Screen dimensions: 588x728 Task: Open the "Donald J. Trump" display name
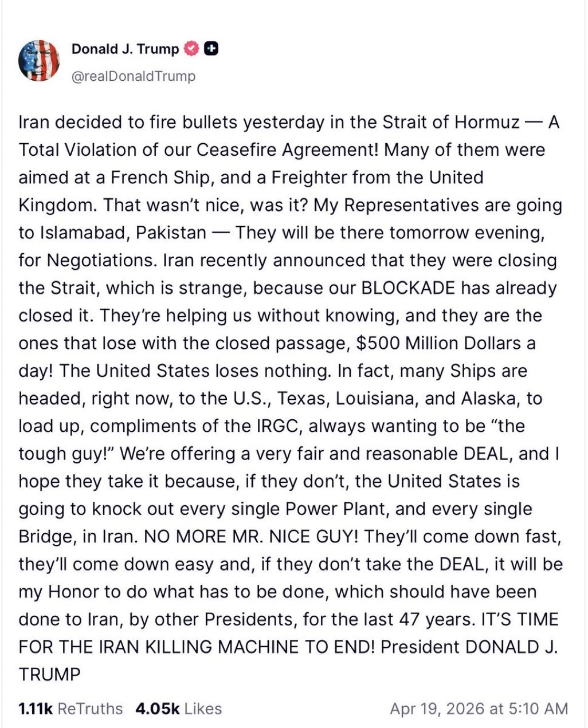tap(125, 49)
